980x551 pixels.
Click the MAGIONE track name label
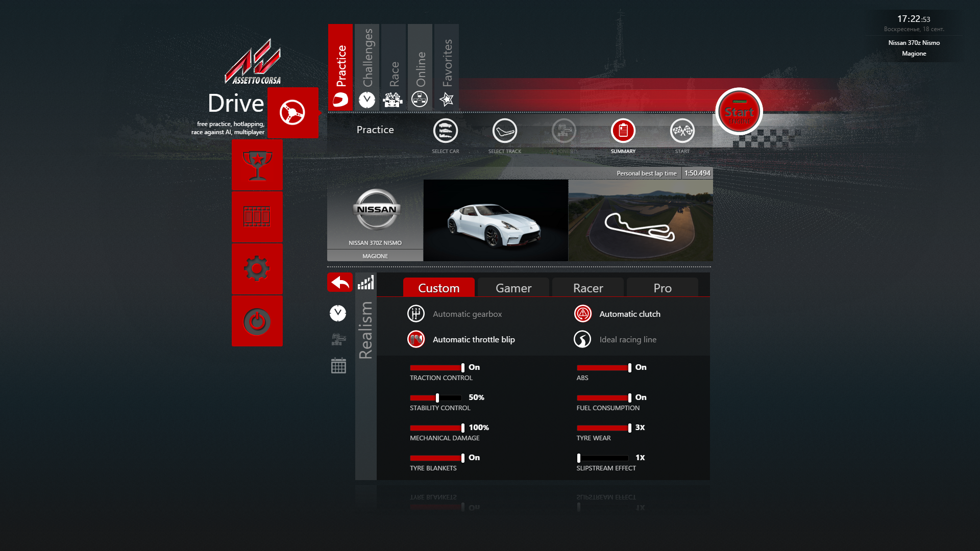(x=375, y=256)
